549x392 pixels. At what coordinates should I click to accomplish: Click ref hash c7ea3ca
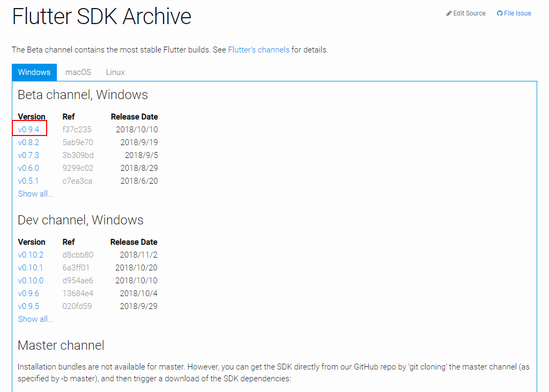pyautogui.click(x=77, y=181)
